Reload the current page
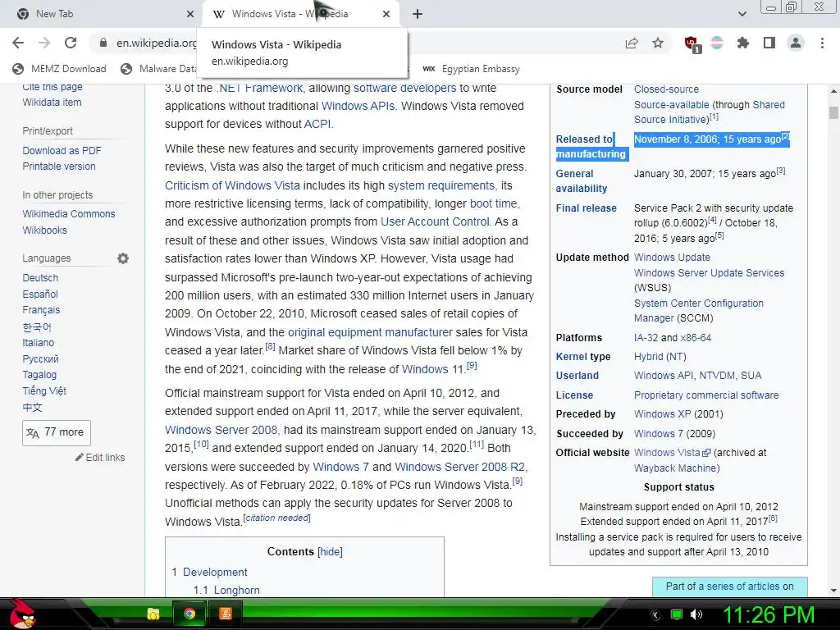 pyautogui.click(x=71, y=43)
